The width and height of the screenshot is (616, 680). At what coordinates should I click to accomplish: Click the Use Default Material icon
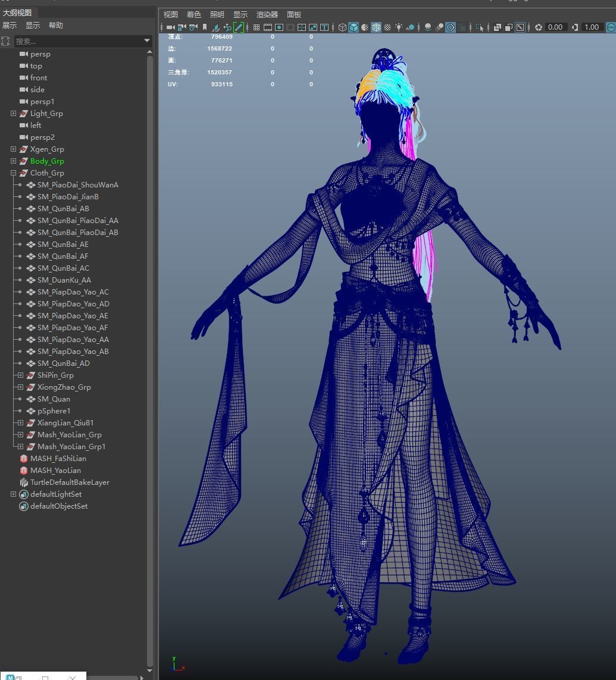point(365,27)
